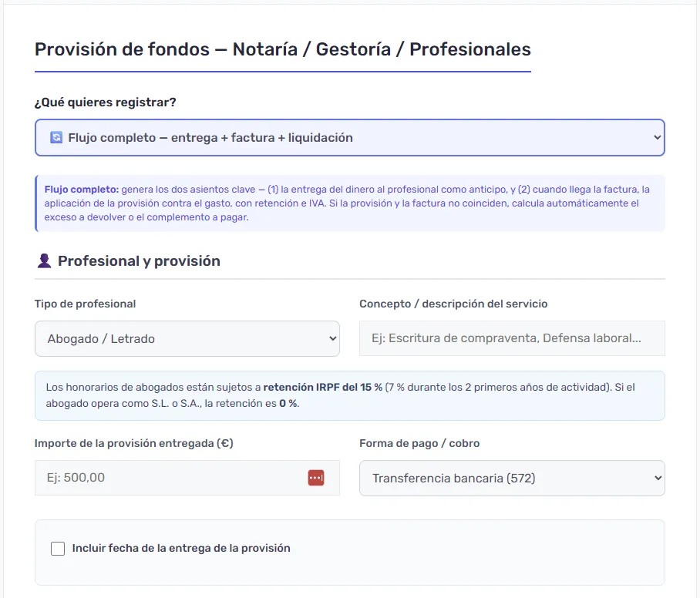Expand the Tipo de profesional dropdown

(187, 339)
